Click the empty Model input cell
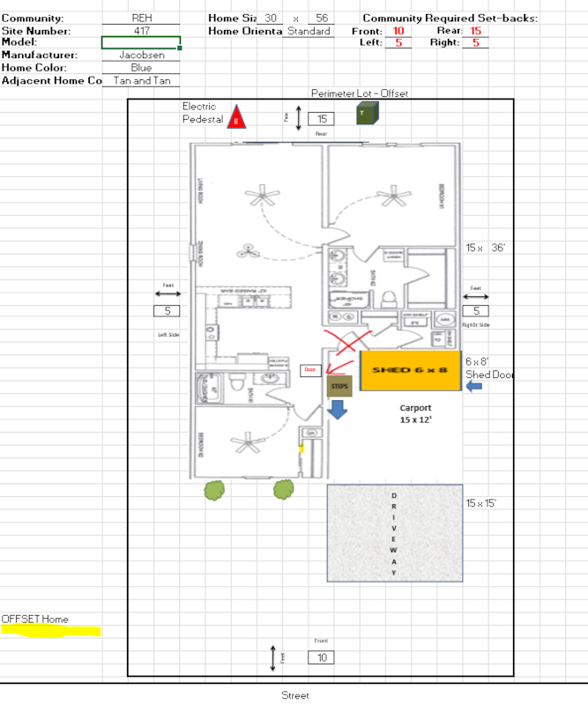 (x=141, y=42)
